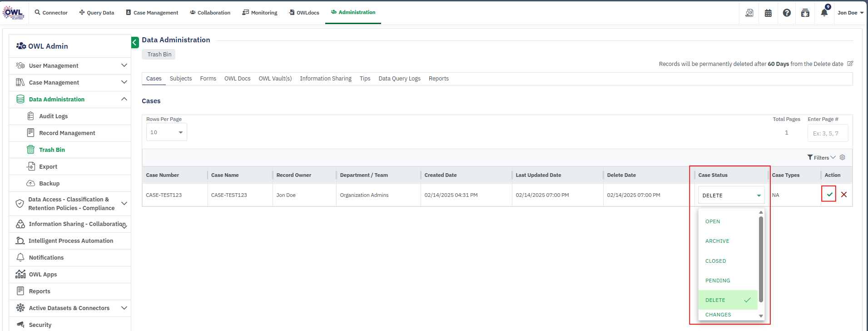Open Audit Logs in sidebar
The width and height of the screenshot is (868, 331).
(53, 116)
